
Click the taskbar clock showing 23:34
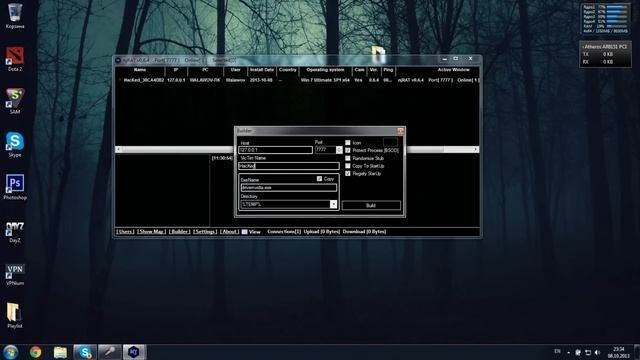click(x=618, y=352)
